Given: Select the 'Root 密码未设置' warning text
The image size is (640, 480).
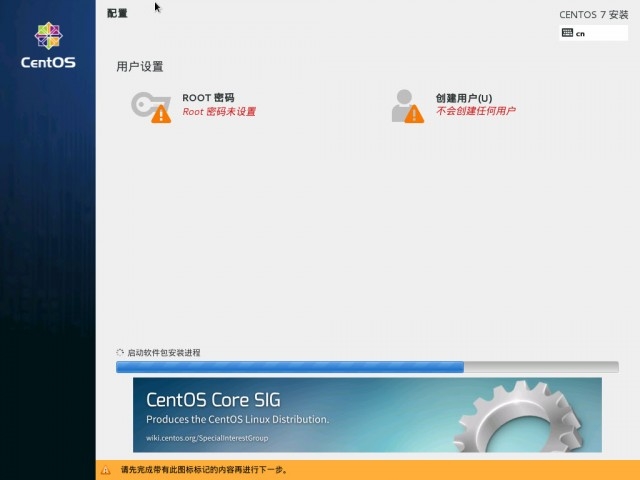Looking at the screenshot, I should pos(219,111).
